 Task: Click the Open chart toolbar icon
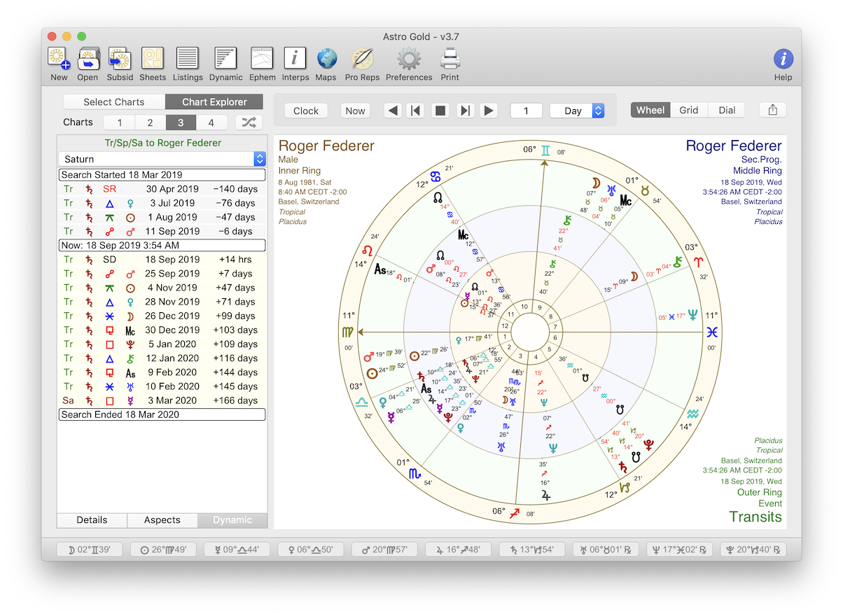click(x=88, y=59)
